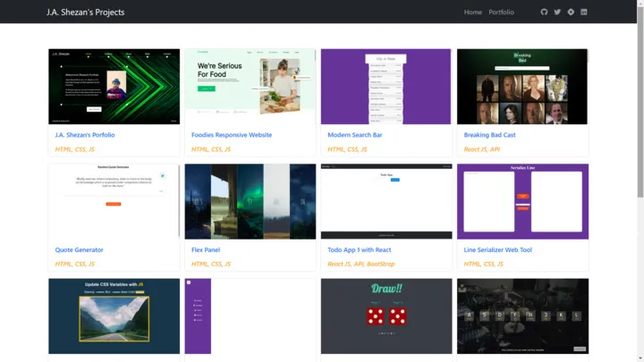Screen dimensions: 644x362
Task: Click "React JS, API, BootStrap" tech label
Action: click(361, 264)
